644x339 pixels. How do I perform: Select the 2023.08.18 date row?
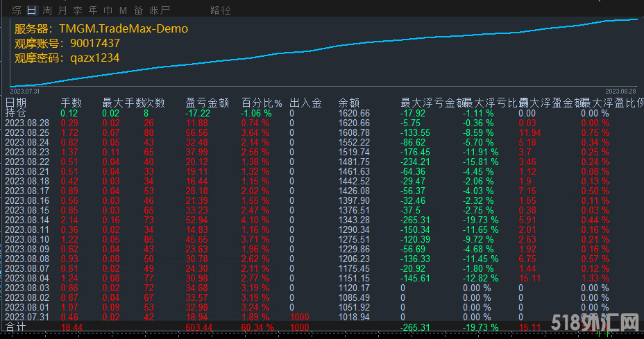26,182
